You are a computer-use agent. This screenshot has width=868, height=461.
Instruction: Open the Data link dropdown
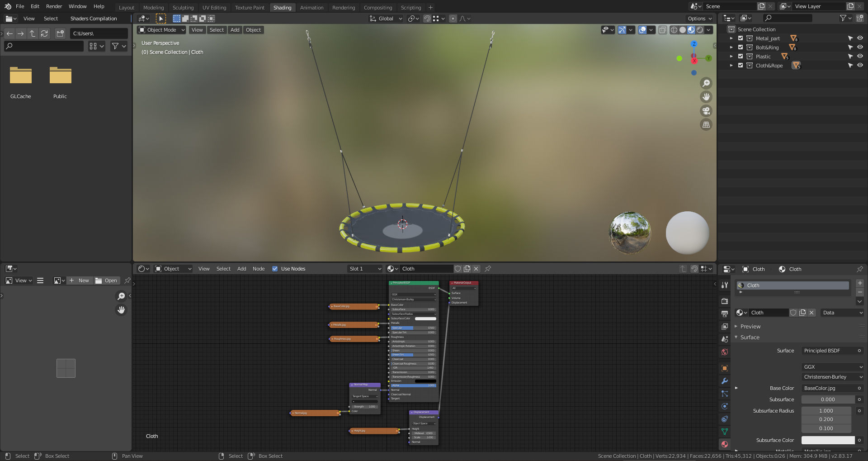[843, 313]
